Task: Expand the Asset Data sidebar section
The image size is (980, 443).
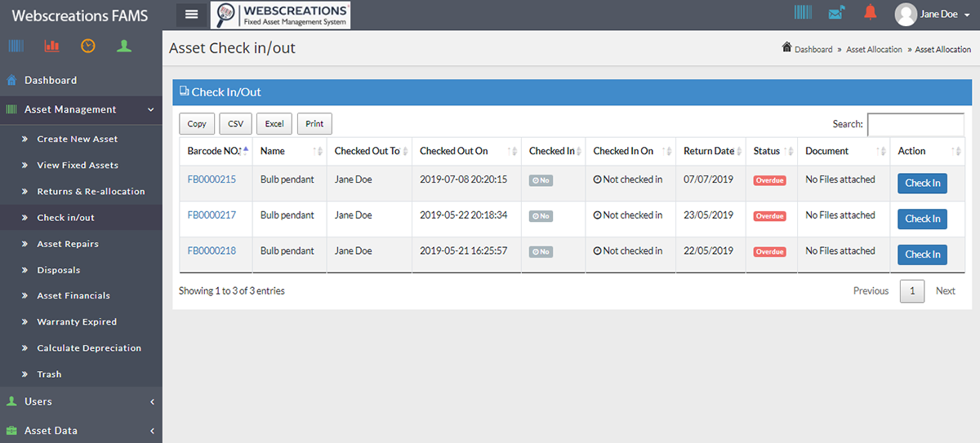Action: (81, 430)
